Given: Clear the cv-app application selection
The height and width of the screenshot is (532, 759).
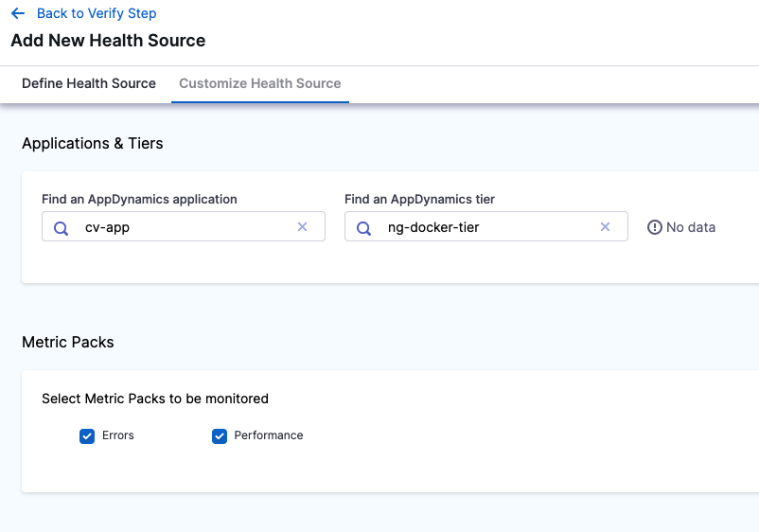Looking at the screenshot, I should coord(302,226).
